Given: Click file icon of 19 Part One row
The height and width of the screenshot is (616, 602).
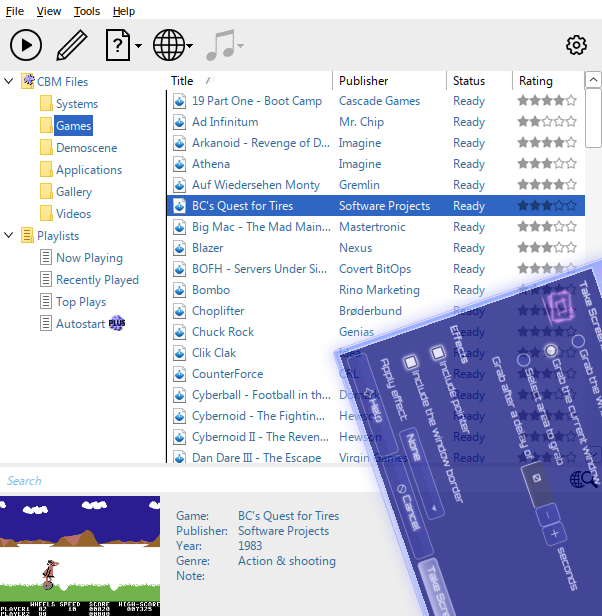Looking at the screenshot, I should pos(180,101).
